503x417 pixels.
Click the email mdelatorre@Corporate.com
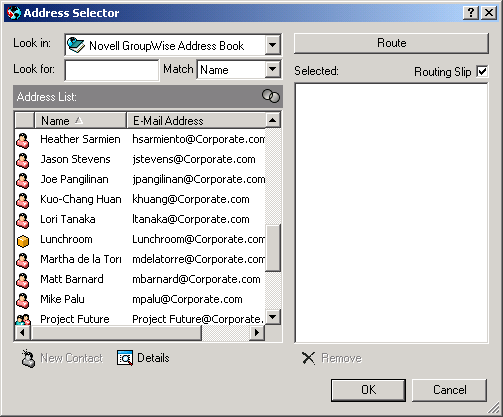click(199, 259)
